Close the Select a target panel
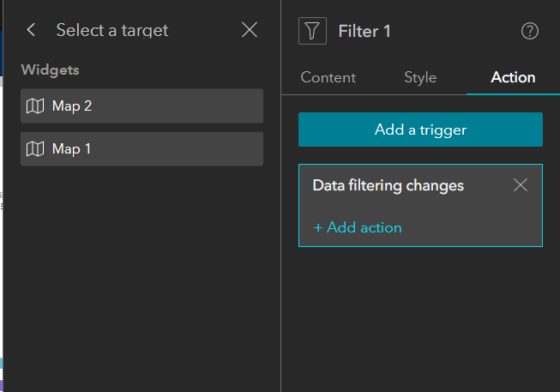 pyautogui.click(x=250, y=30)
